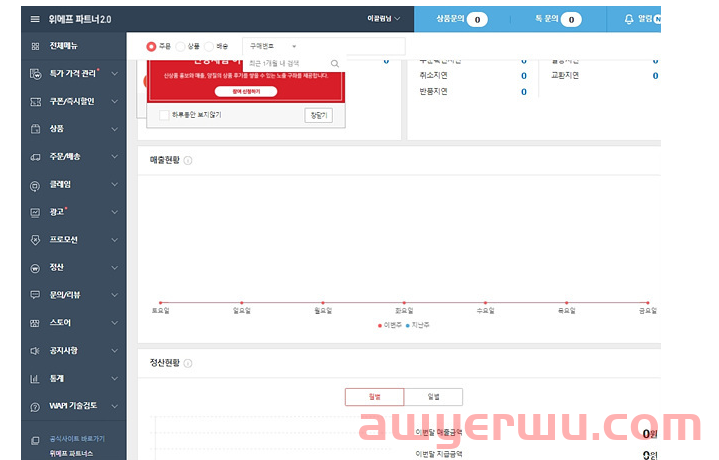Open the hamburger menu icon
Screen dimensions: 719x460
[35, 19]
